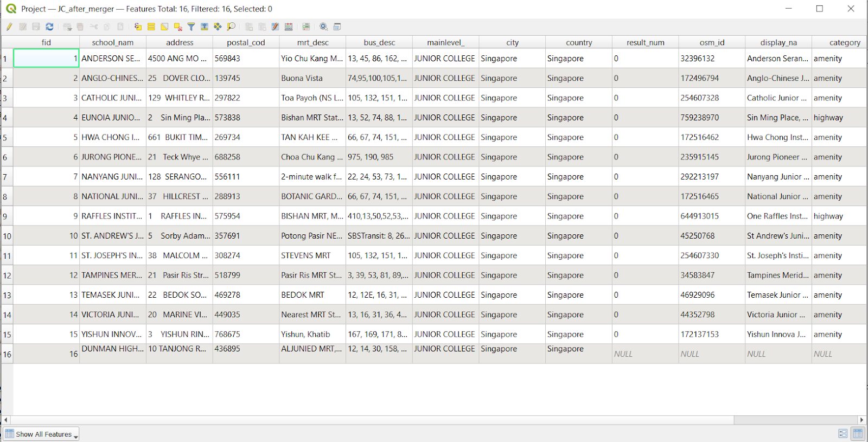868x442 pixels.
Task: Open the funnel filter/select by form tool
Action: coord(191,27)
